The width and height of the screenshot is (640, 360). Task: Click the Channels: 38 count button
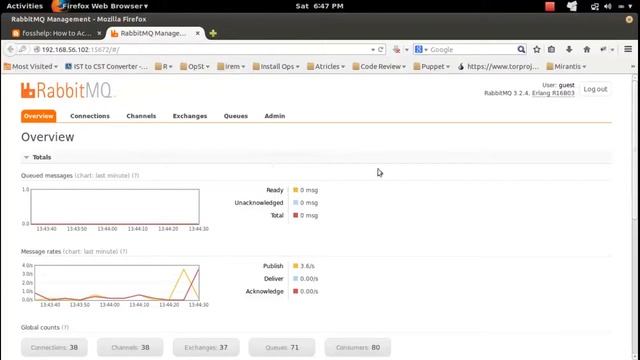click(x=130, y=347)
